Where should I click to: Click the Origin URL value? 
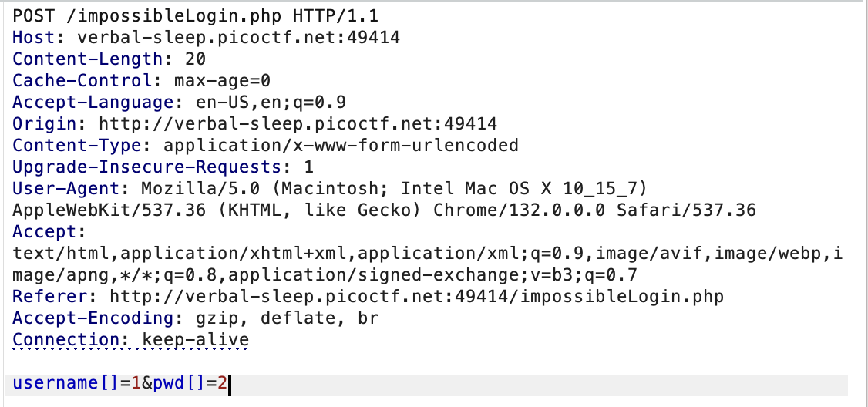298,123
